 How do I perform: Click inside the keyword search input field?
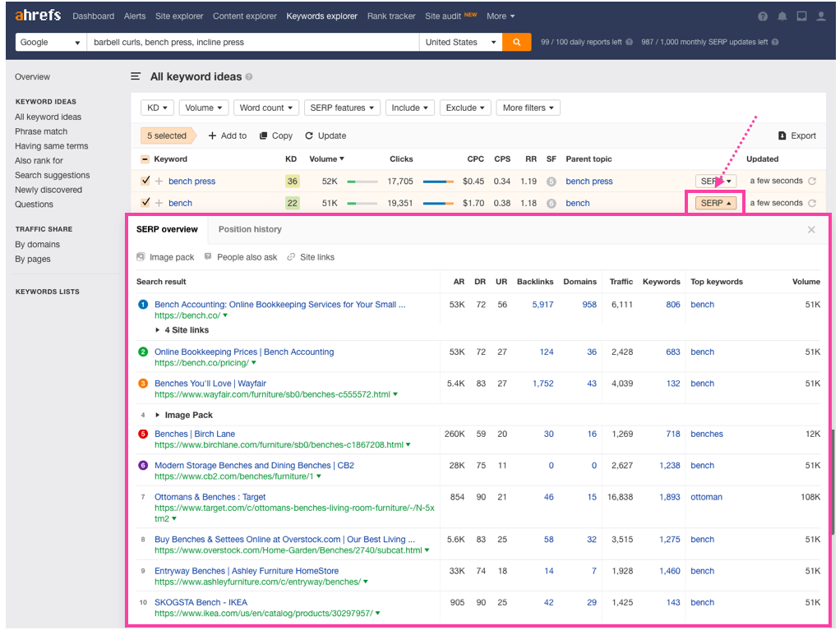[x=247, y=41]
